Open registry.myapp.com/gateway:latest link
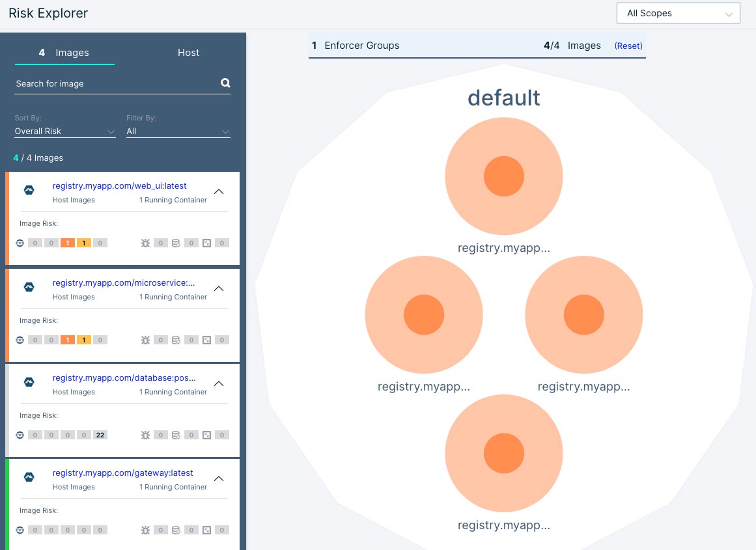 (x=122, y=473)
